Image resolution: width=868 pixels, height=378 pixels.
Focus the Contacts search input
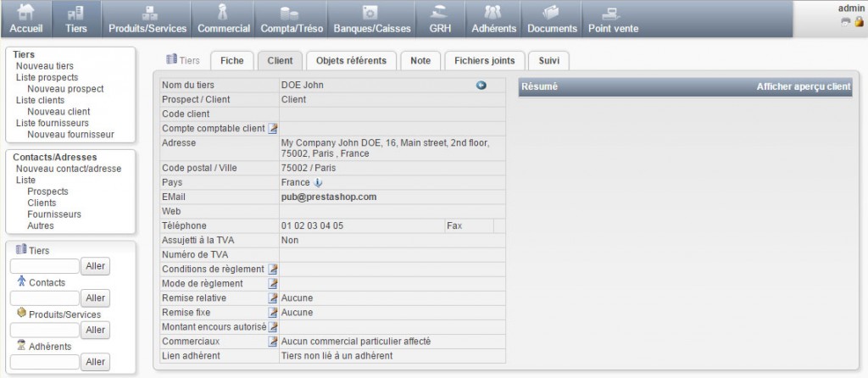tap(45, 298)
